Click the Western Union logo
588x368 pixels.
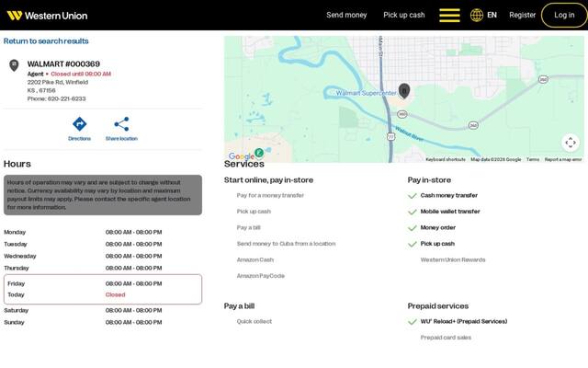(x=47, y=16)
